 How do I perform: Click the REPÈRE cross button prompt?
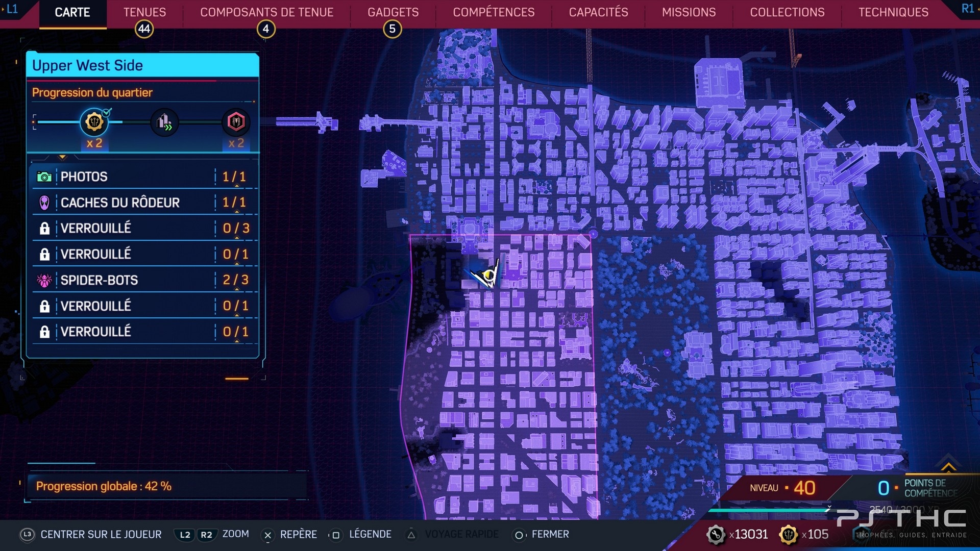pyautogui.click(x=289, y=535)
